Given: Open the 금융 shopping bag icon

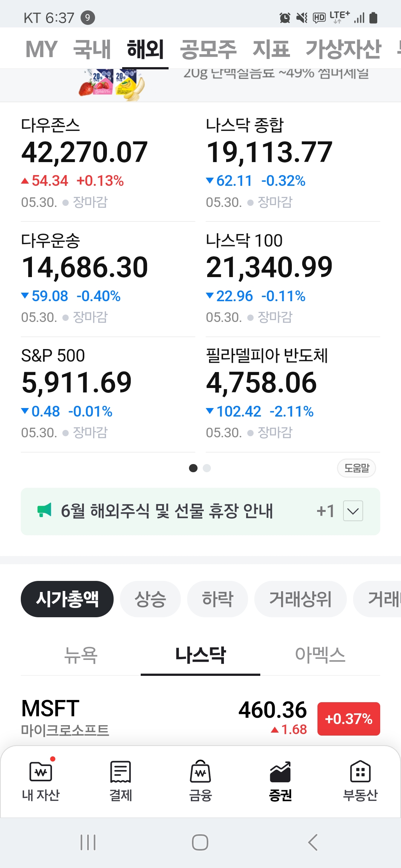Looking at the screenshot, I should pos(200,771).
